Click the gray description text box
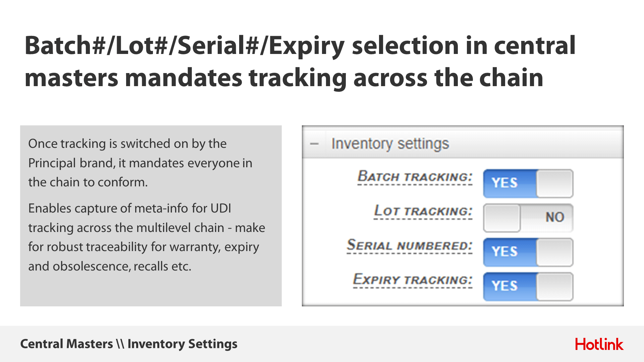This screenshot has height=362, width=644. pyautogui.click(x=151, y=216)
